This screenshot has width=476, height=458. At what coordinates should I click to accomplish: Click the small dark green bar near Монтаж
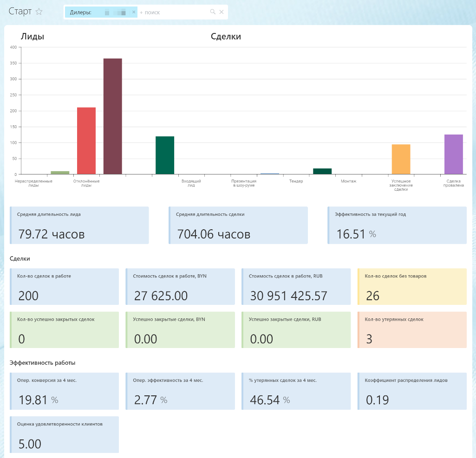click(322, 171)
